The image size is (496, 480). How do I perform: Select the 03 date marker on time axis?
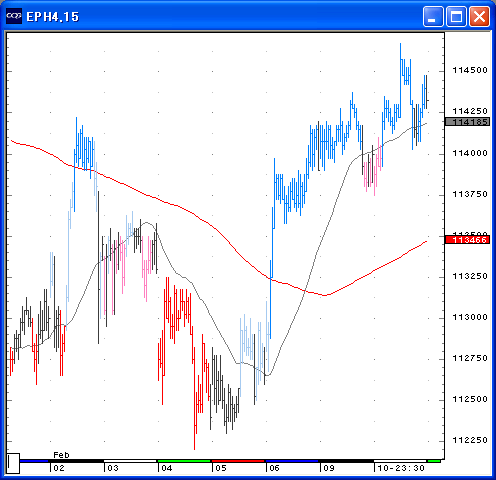tap(113, 468)
